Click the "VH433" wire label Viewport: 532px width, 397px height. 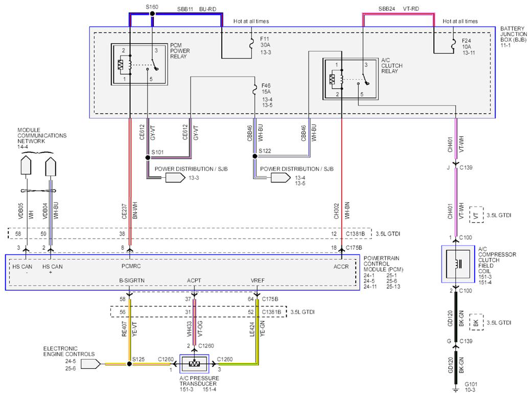[189, 329]
